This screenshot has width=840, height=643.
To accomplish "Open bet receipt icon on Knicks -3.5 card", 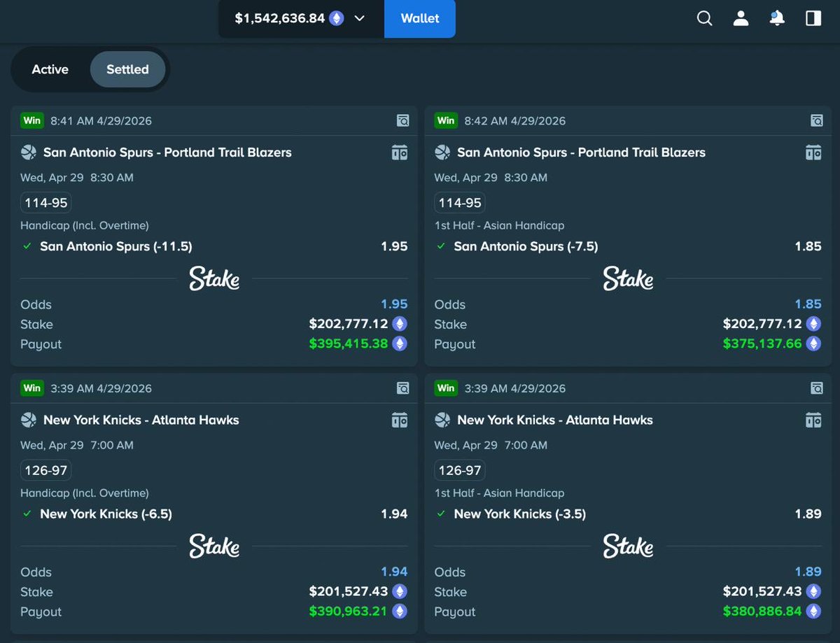I will pos(816,388).
